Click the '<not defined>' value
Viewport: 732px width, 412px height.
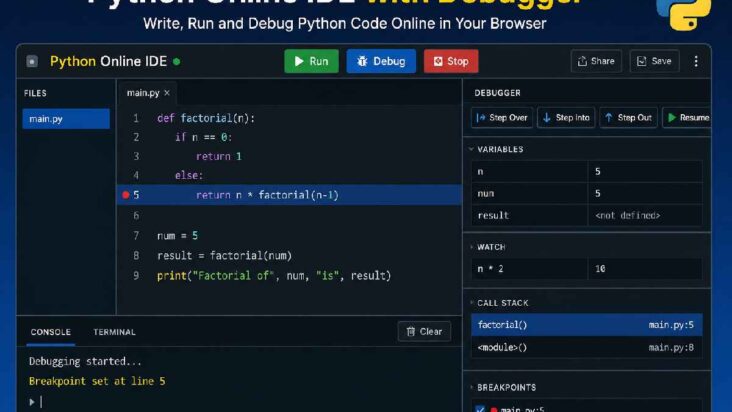tap(627, 216)
